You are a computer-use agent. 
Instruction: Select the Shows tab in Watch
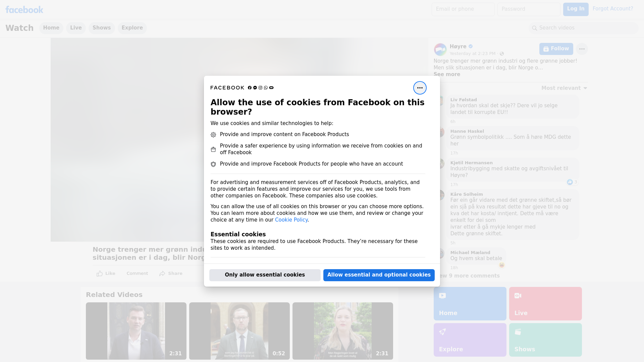click(102, 28)
